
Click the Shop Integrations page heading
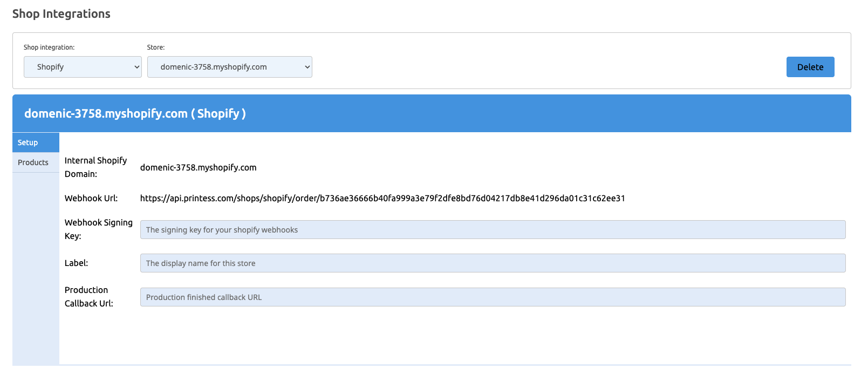click(61, 13)
